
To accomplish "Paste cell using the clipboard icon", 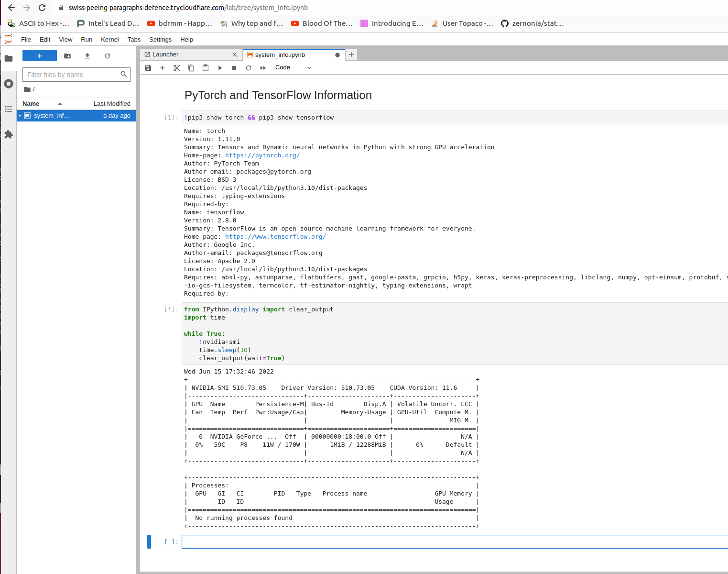I will coord(206,68).
